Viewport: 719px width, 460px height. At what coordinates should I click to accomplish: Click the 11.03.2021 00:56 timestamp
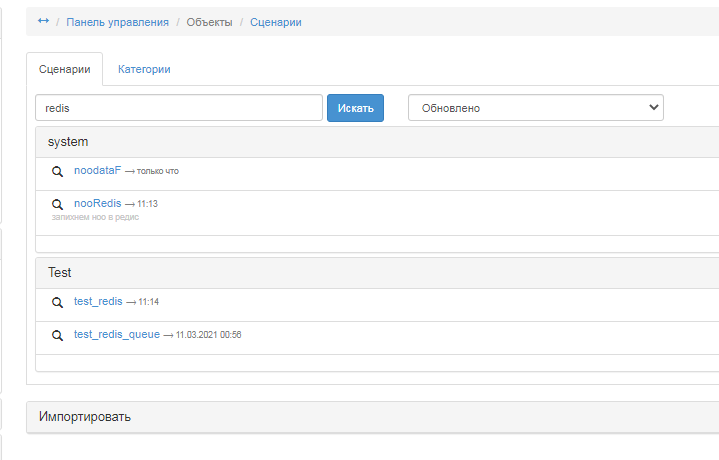(x=209, y=335)
